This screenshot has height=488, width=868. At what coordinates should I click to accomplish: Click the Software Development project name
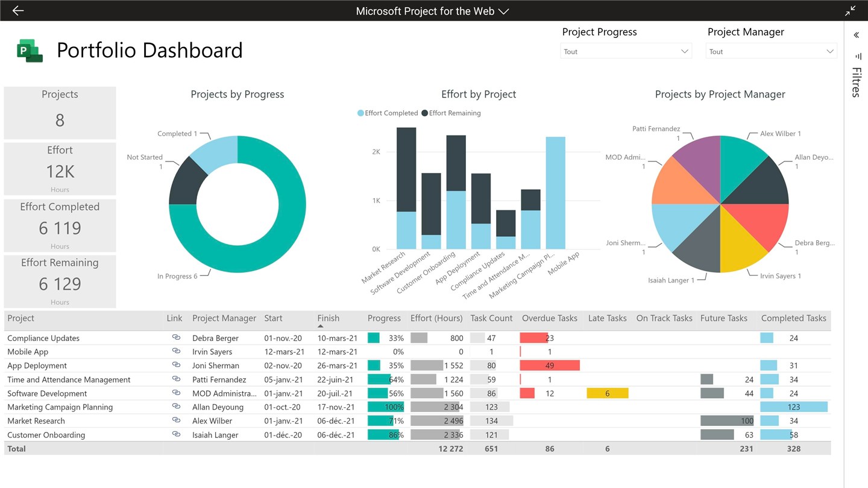47,393
